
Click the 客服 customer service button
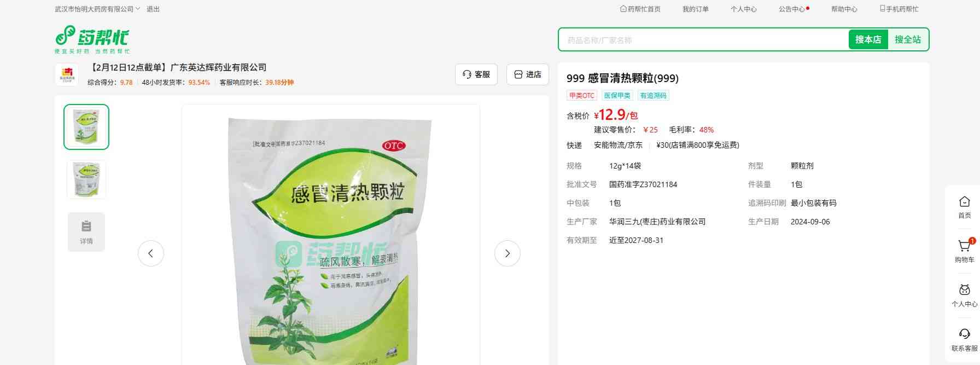coord(476,74)
